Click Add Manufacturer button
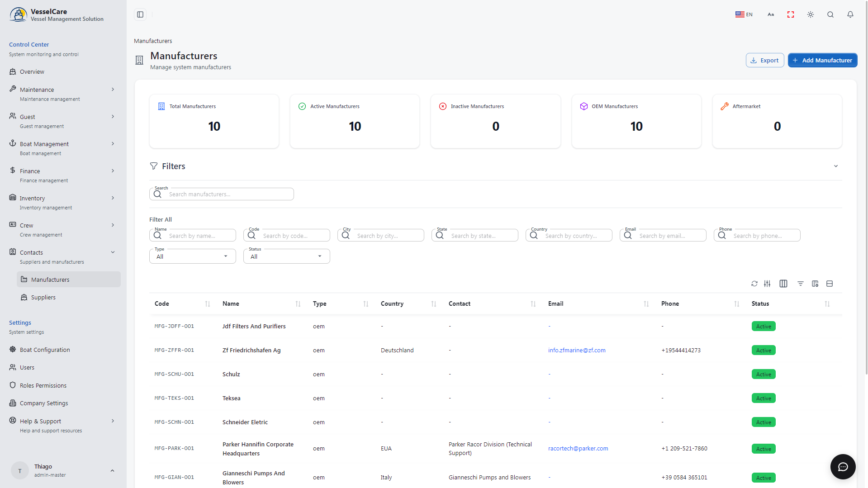 pyautogui.click(x=822, y=60)
